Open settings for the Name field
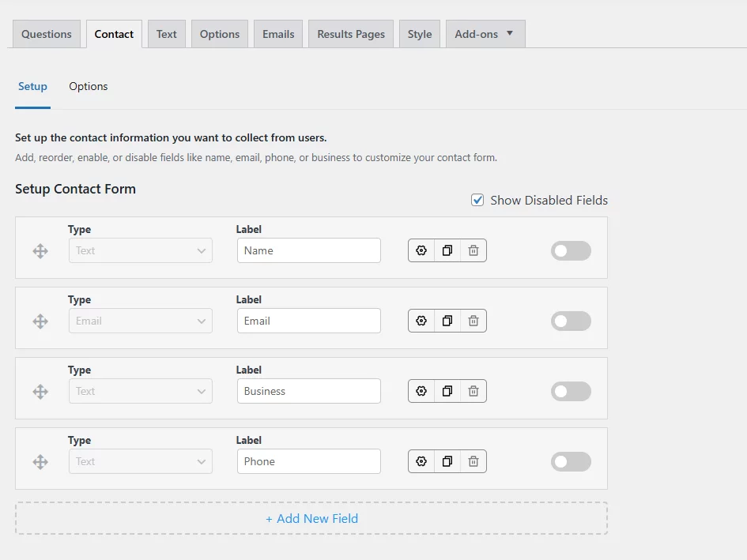 [421, 250]
